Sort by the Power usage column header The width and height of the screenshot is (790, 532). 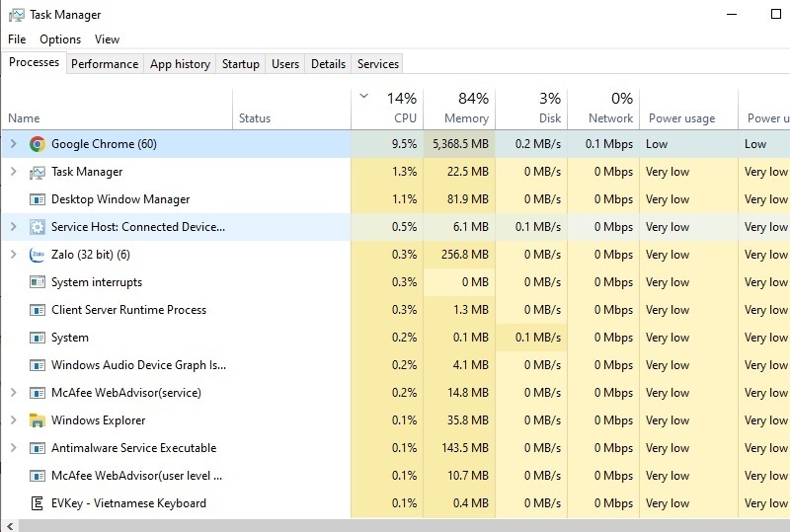[688, 109]
